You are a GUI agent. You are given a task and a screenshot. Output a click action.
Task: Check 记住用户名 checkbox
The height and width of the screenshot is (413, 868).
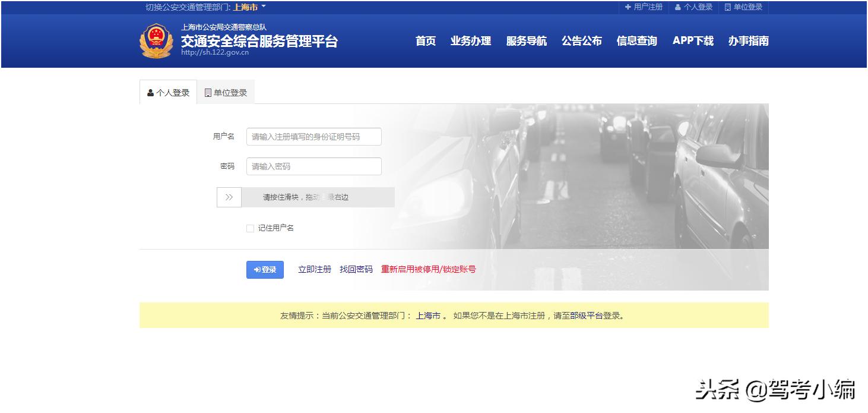click(x=250, y=228)
